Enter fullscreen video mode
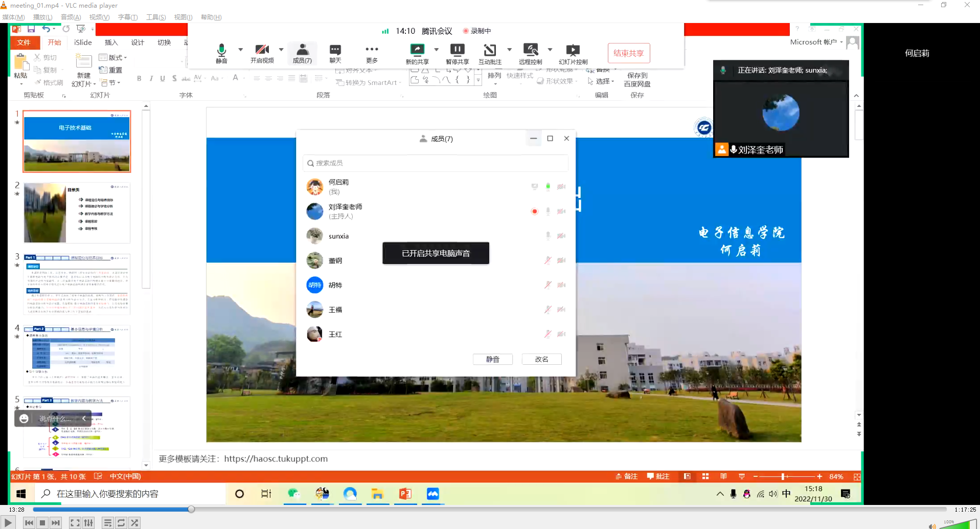This screenshot has height=529, width=980. tap(75, 522)
